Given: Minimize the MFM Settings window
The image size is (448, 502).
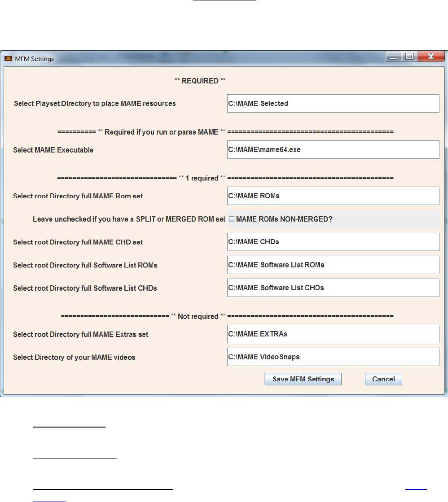Looking at the screenshot, I should 394,57.
